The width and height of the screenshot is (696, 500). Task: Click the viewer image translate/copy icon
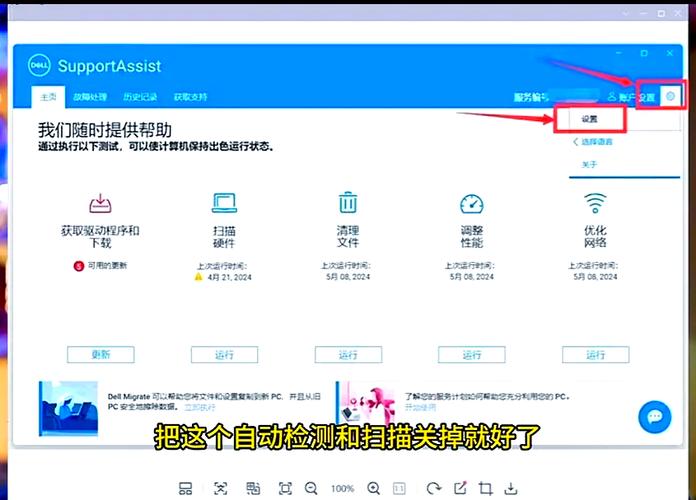(253, 488)
